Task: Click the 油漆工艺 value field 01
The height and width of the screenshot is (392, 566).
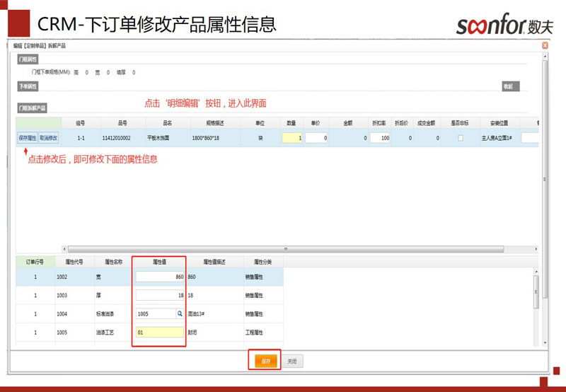Action: (x=160, y=331)
